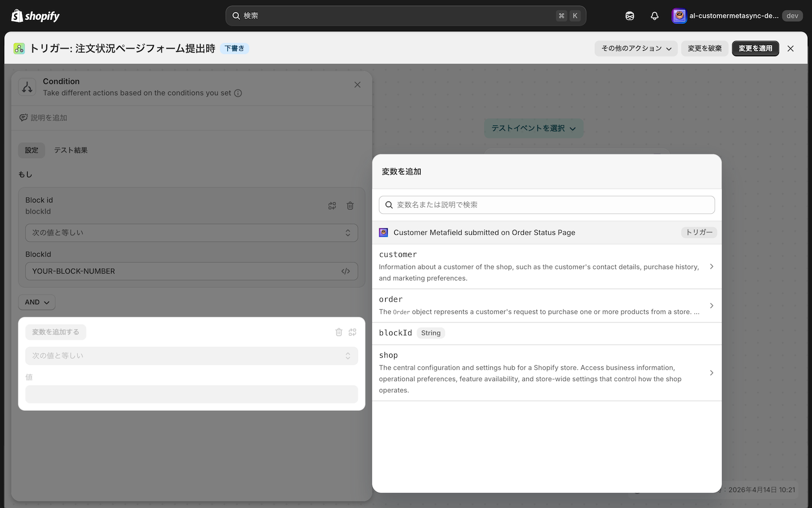Click the trigger app icon beside Customer Metafield
The width and height of the screenshot is (812, 508).
[383, 233]
